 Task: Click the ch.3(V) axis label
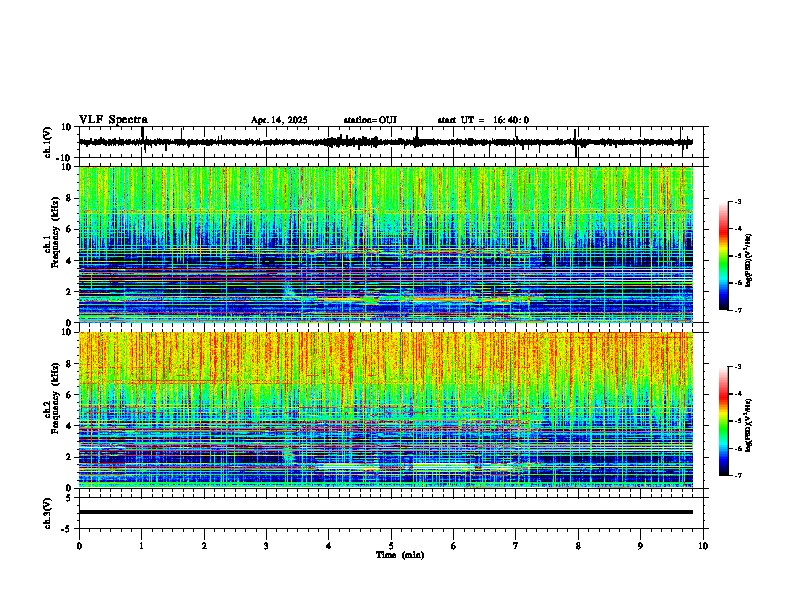click(x=48, y=513)
